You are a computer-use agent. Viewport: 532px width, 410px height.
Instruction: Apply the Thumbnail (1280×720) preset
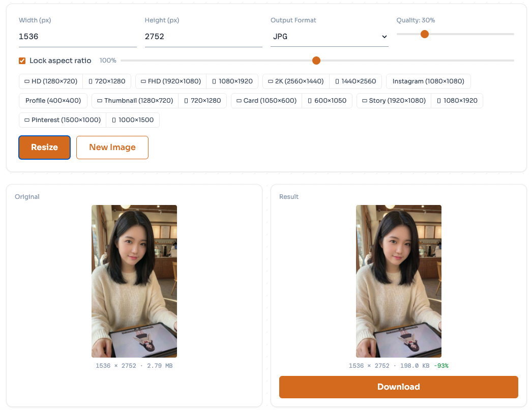(x=135, y=101)
